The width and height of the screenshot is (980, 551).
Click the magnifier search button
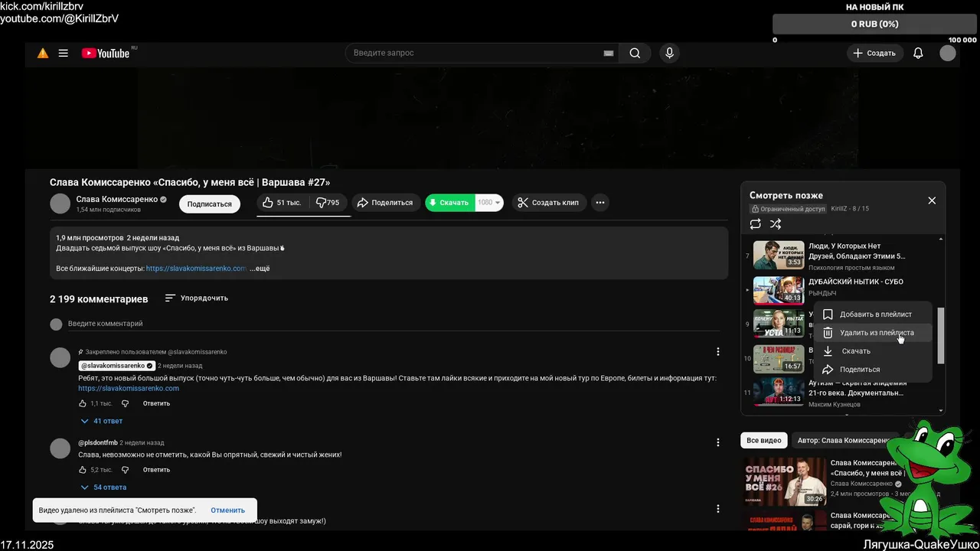pos(635,54)
